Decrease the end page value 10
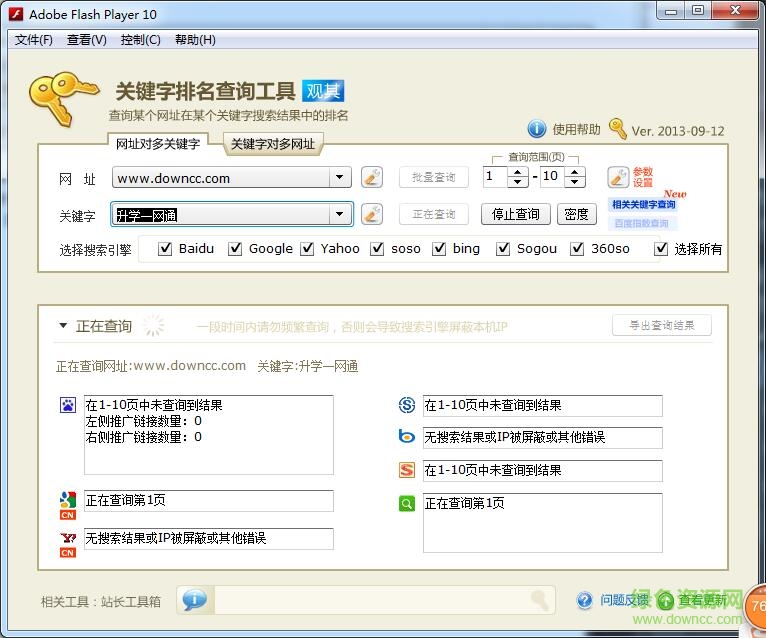766x638 pixels. [575, 182]
